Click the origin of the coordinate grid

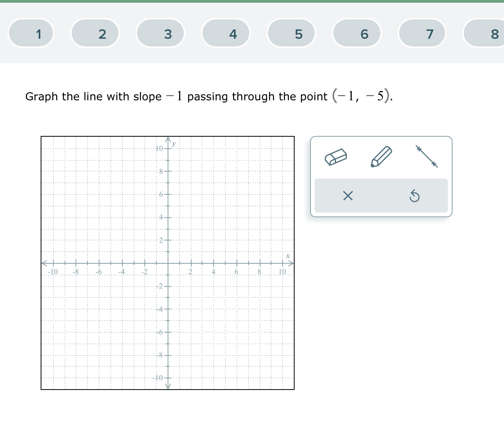pos(168,263)
